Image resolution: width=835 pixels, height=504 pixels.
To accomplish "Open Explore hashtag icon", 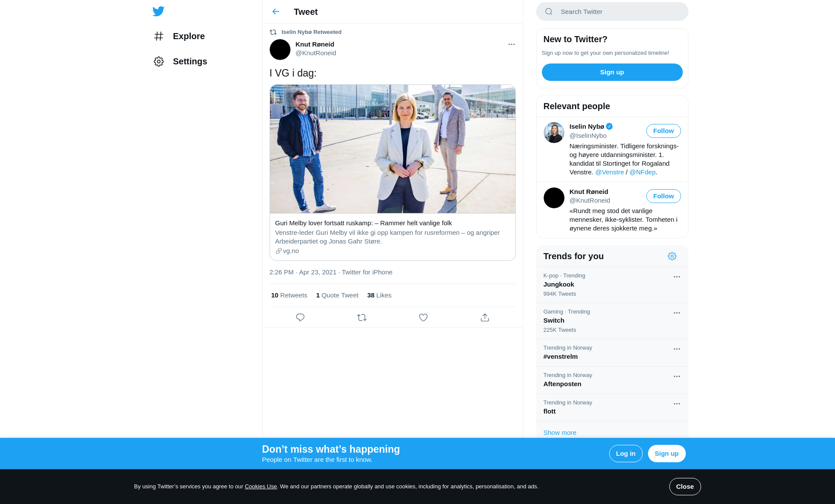I will click(x=159, y=36).
